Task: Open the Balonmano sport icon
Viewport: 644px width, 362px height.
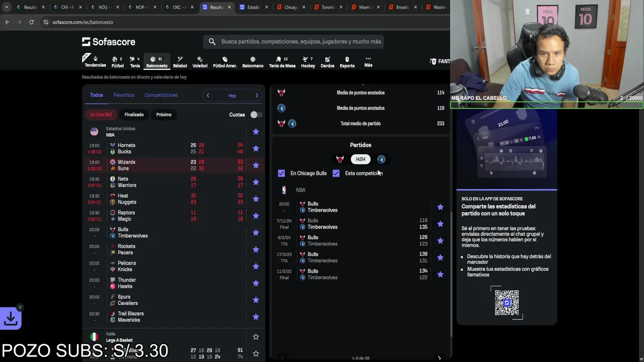Action: click(253, 62)
